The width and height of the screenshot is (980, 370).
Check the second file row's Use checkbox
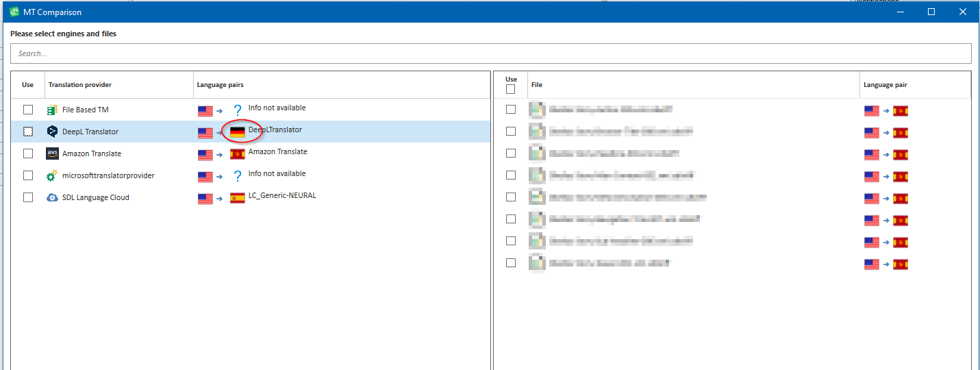click(511, 132)
